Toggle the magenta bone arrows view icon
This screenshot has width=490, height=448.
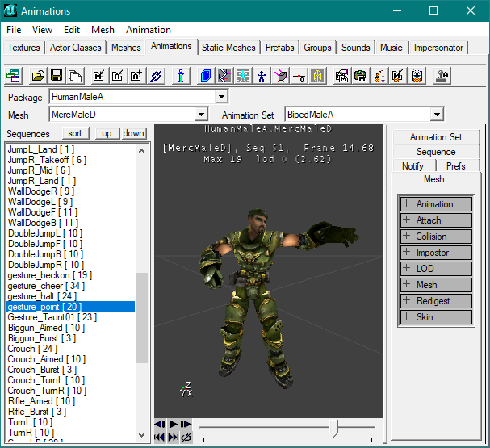tap(224, 76)
